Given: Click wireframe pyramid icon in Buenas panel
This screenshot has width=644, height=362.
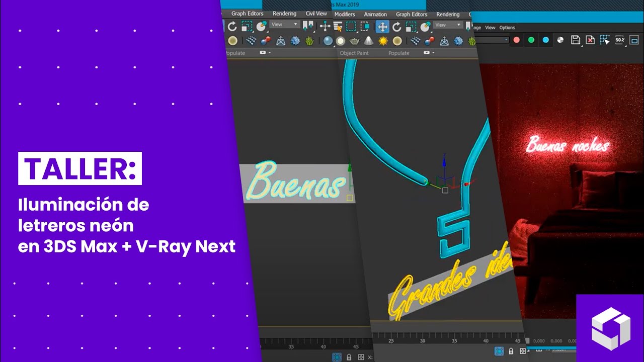Looking at the screenshot, I should click(x=281, y=41).
